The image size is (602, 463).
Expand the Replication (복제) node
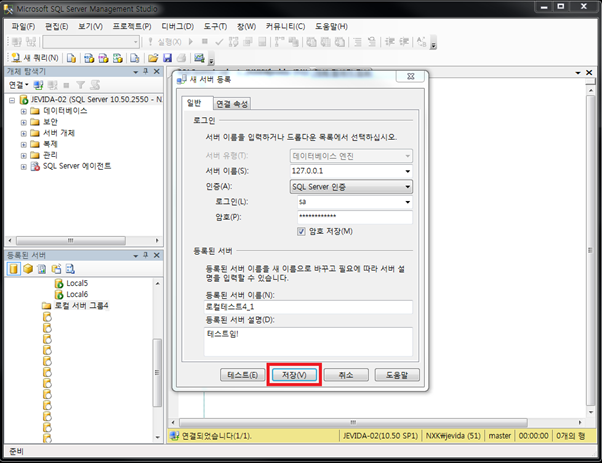pyautogui.click(x=24, y=145)
